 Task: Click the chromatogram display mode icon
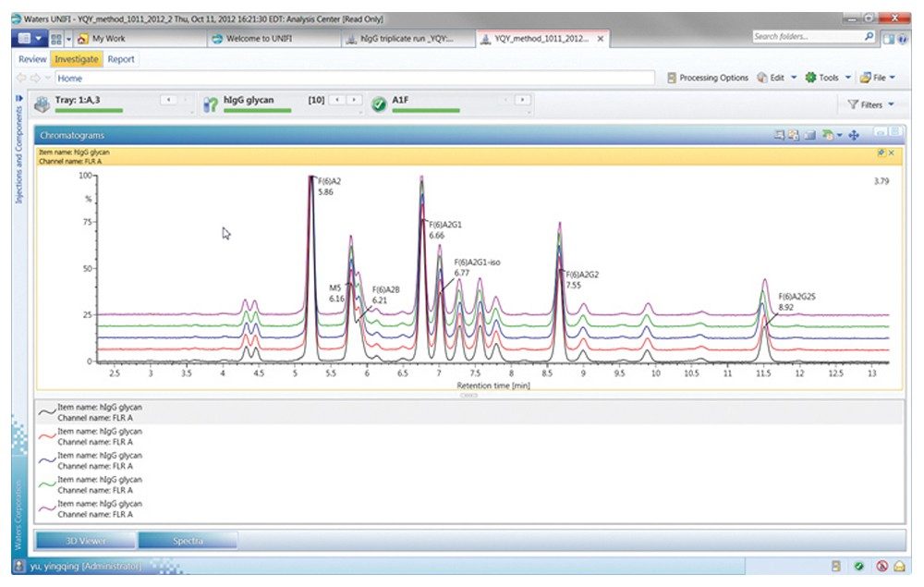[810, 135]
